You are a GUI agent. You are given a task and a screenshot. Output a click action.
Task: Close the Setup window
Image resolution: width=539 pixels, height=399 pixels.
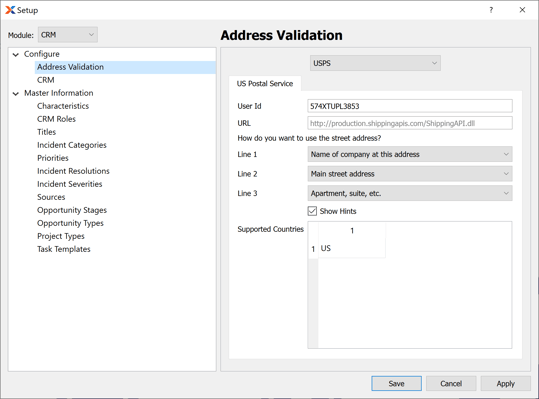point(522,10)
